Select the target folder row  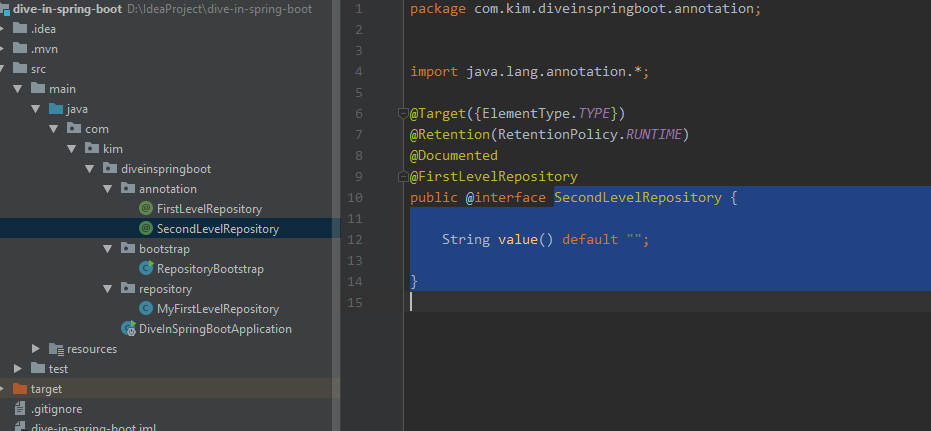coord(170,389)
